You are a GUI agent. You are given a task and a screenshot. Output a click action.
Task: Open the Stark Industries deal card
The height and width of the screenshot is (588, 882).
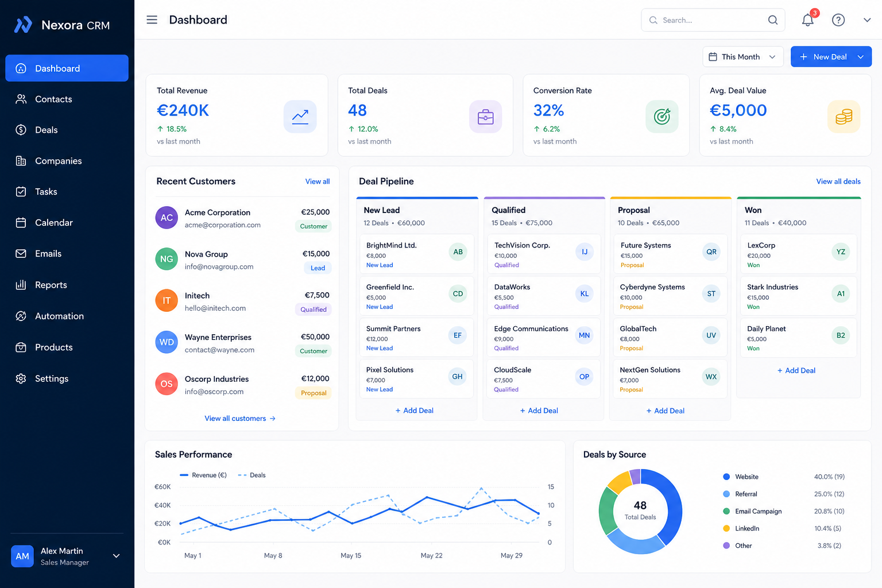pyautogui.click(x=799, y=296)
